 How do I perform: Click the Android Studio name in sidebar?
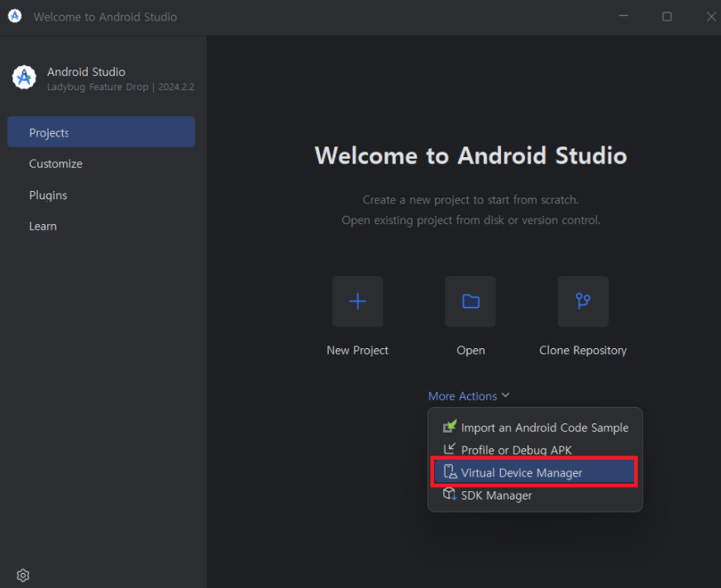click(86, 72)
